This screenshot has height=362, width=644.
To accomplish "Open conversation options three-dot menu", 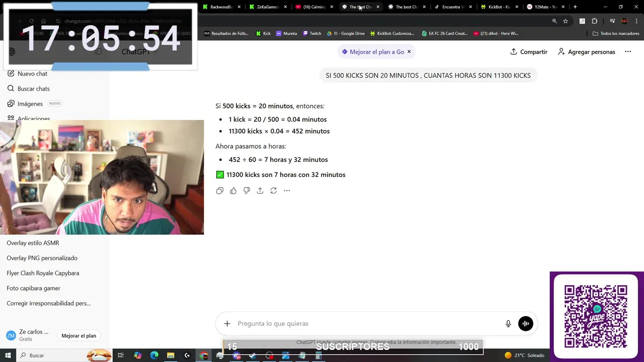I will pyautogui.click(x=628, y=52).
